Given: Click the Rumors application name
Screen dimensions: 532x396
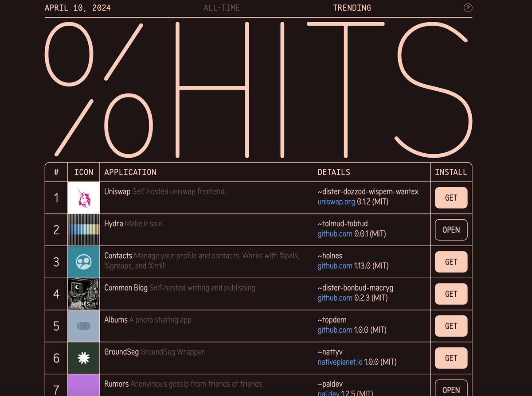Looking at the screenshot, I should point(117,384).
